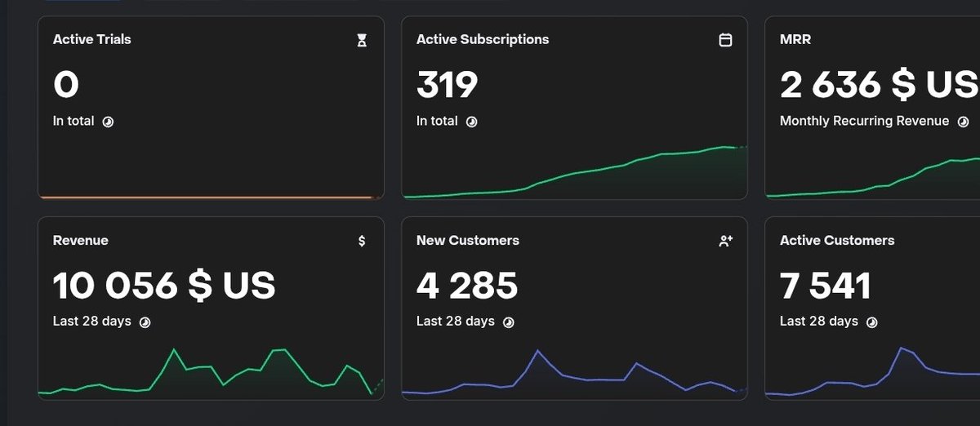Click the Revenue card title
Image resolution: width=980 pixels, height=426 pixels.
pyautogui.click(x=81, y=240)
